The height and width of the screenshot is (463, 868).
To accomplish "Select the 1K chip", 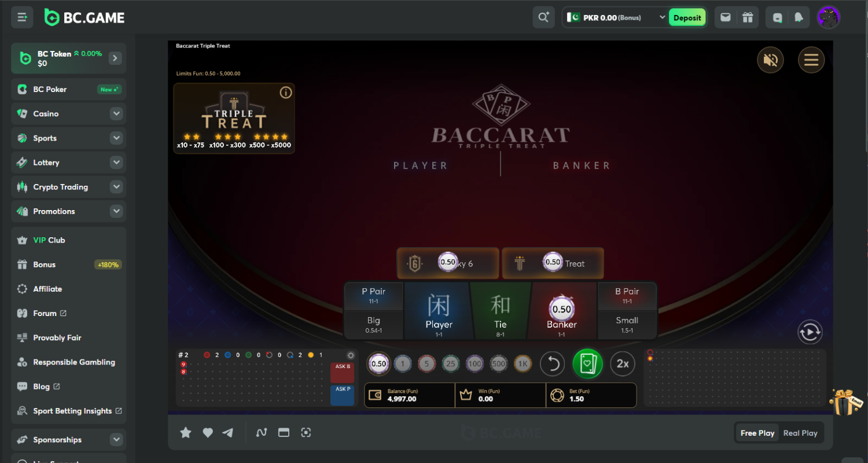I will (x=523, y=364).
